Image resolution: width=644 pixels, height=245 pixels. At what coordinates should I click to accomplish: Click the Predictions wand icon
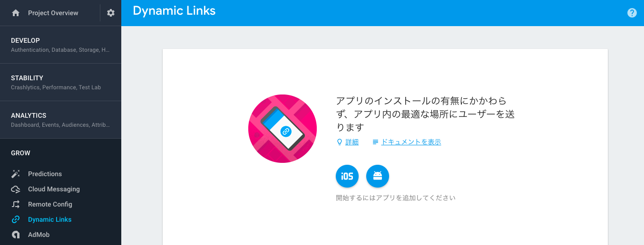[16, 174]
